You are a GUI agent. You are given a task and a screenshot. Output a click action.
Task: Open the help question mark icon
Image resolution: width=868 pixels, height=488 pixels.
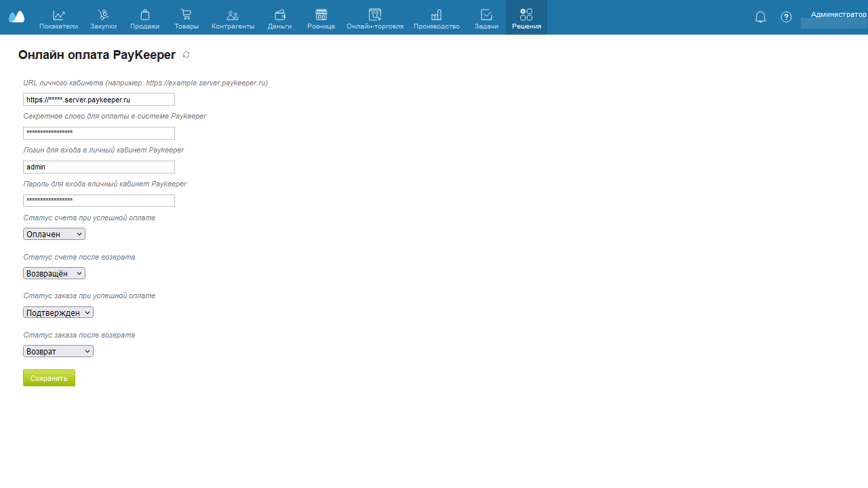coord(786,17)
